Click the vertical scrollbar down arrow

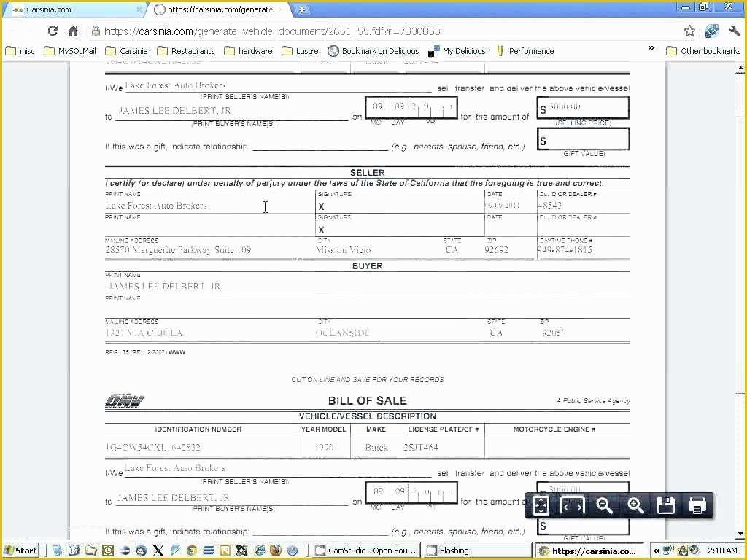[740, 533]
